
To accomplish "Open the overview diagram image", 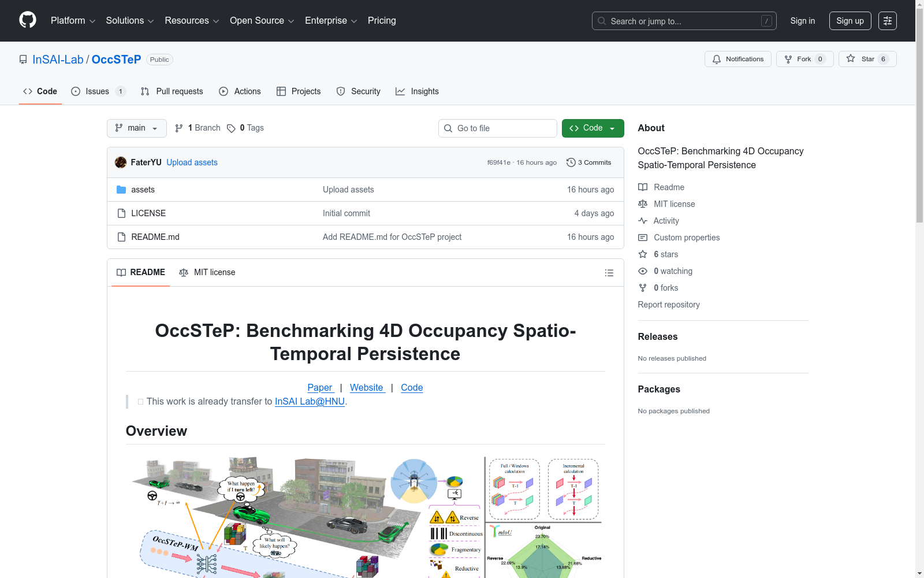I will [x=366, y=517].
